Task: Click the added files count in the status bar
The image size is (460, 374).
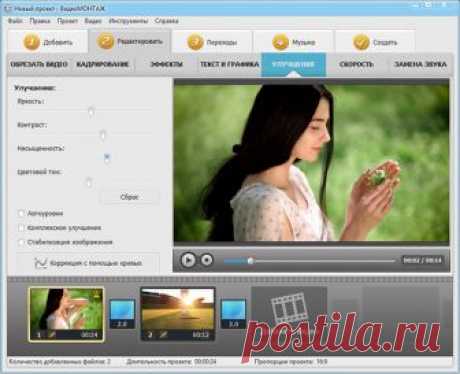Action: [x=60, y=361]
